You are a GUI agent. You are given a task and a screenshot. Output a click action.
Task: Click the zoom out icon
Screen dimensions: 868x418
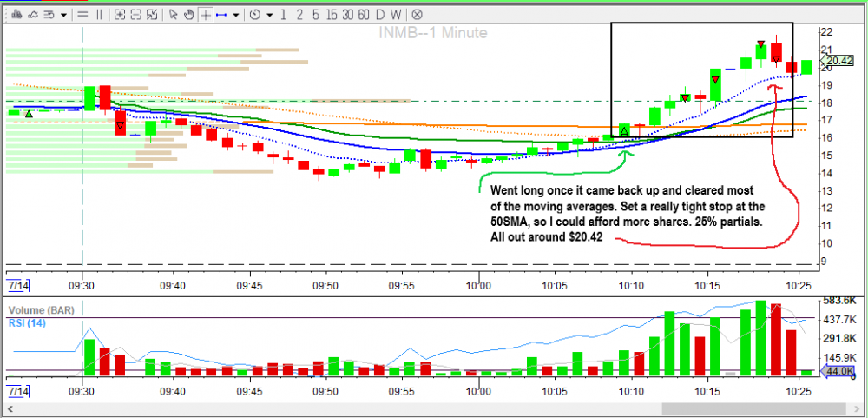(x=136, y=15)
